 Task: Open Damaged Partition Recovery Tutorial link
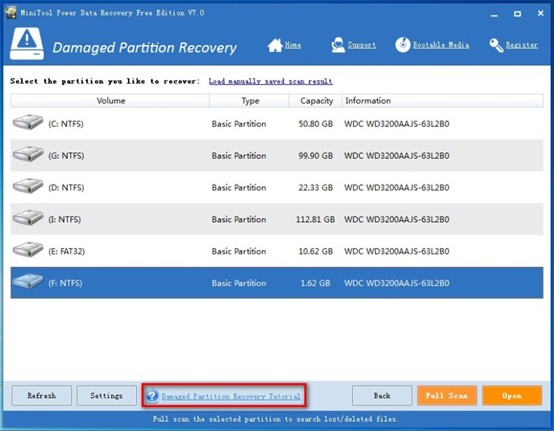tap(231, 396)
